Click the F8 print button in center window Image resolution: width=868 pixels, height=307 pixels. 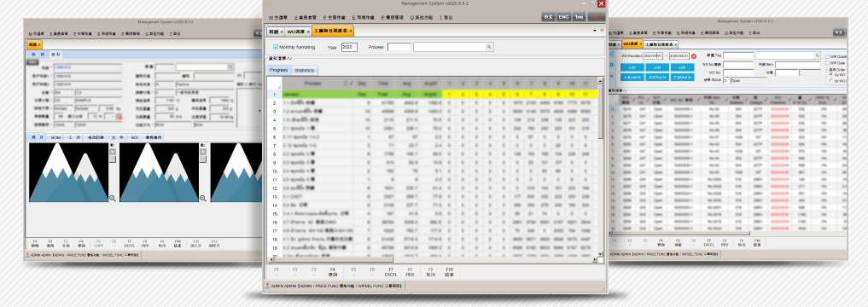(410, 271)
